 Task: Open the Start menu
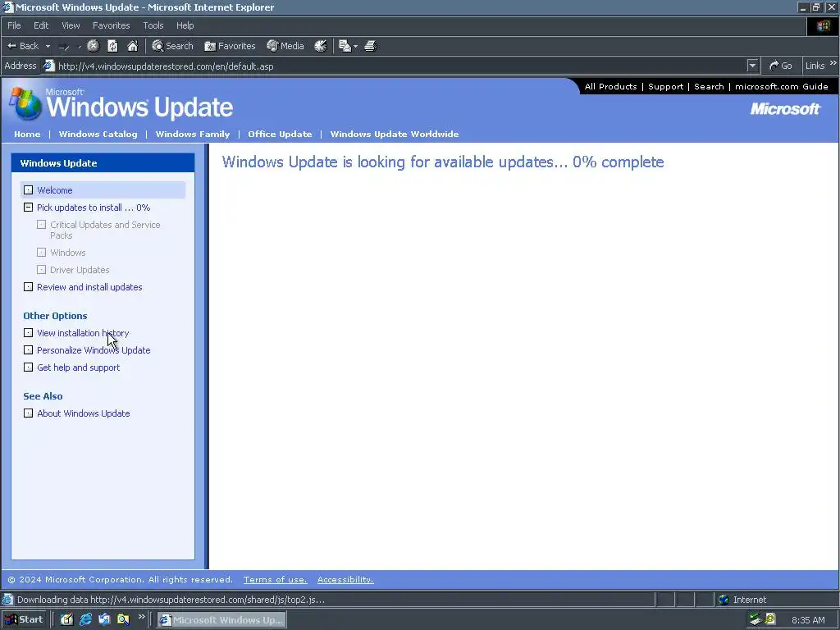[24, 620]
